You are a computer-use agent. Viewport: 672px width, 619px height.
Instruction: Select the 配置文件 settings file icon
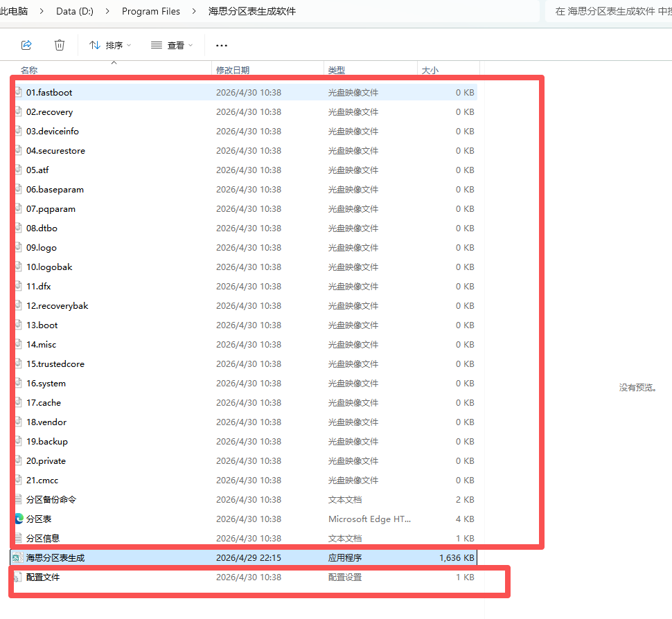pos(19,577)
